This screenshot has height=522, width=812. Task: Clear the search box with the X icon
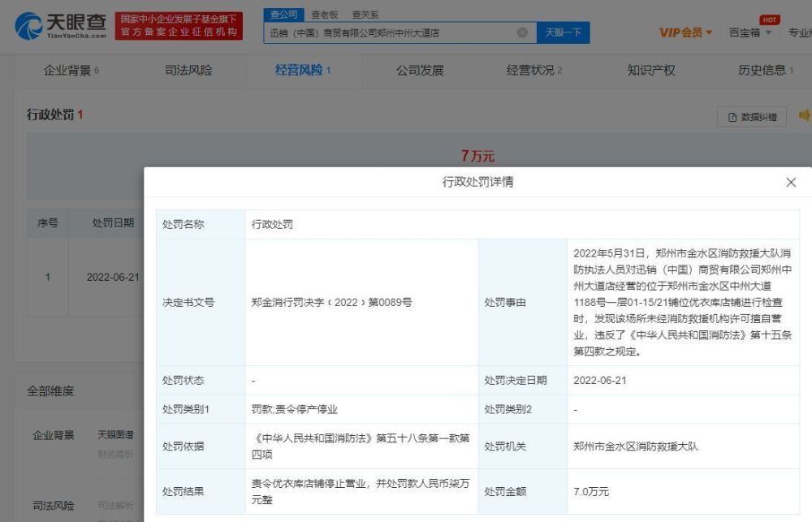(x=522, y=32)
